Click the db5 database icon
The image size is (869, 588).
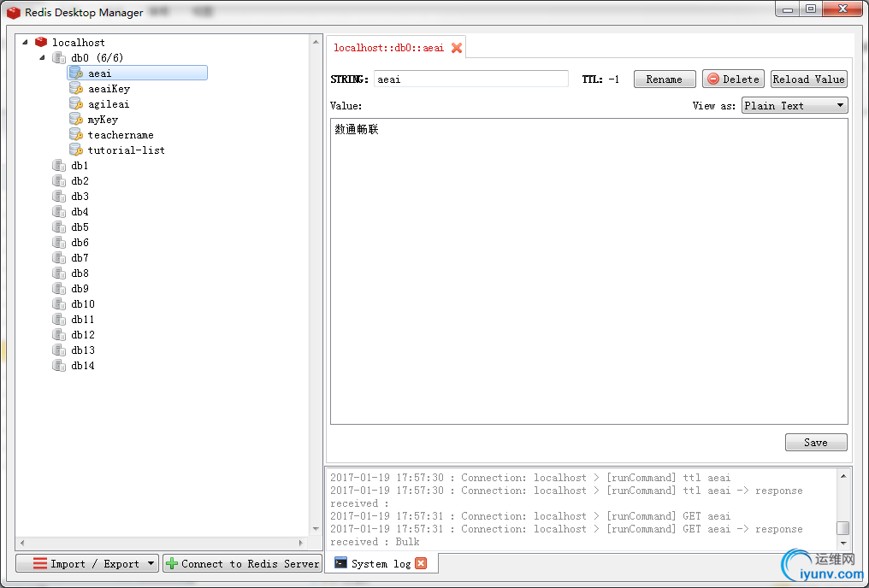click(59, 227)
